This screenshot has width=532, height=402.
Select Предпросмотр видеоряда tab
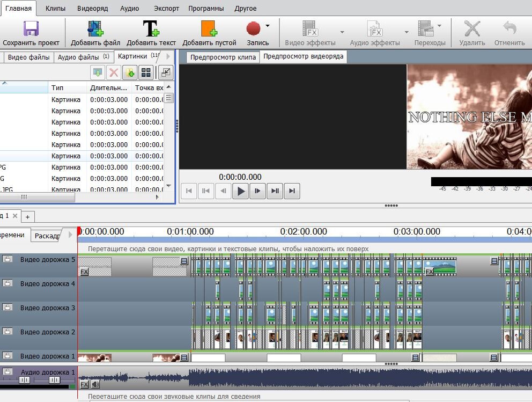[304, 56]
